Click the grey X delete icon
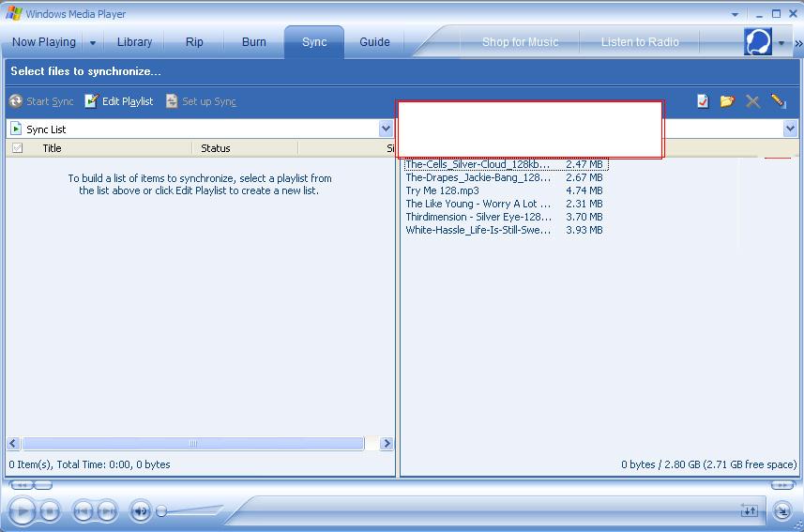 tap(752, 101)
